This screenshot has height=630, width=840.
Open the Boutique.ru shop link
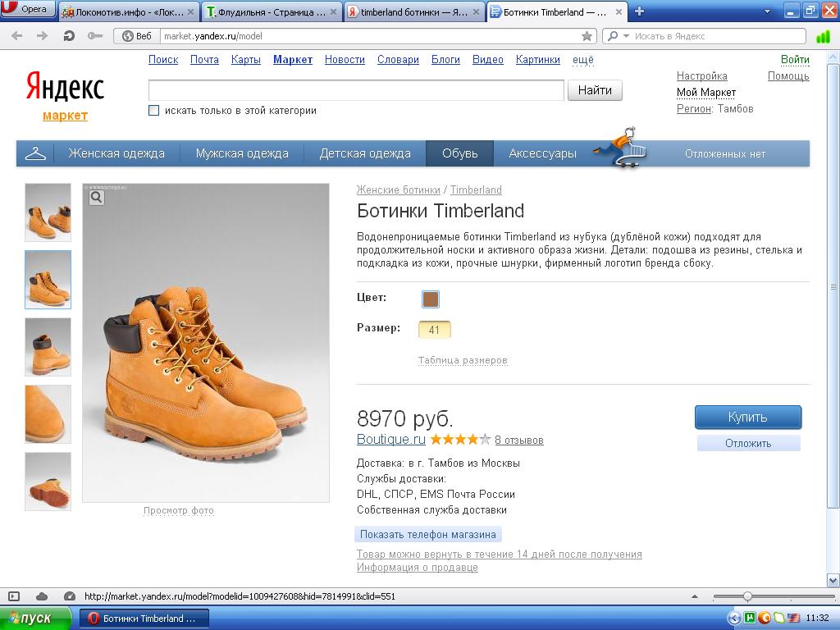point(391,440)
